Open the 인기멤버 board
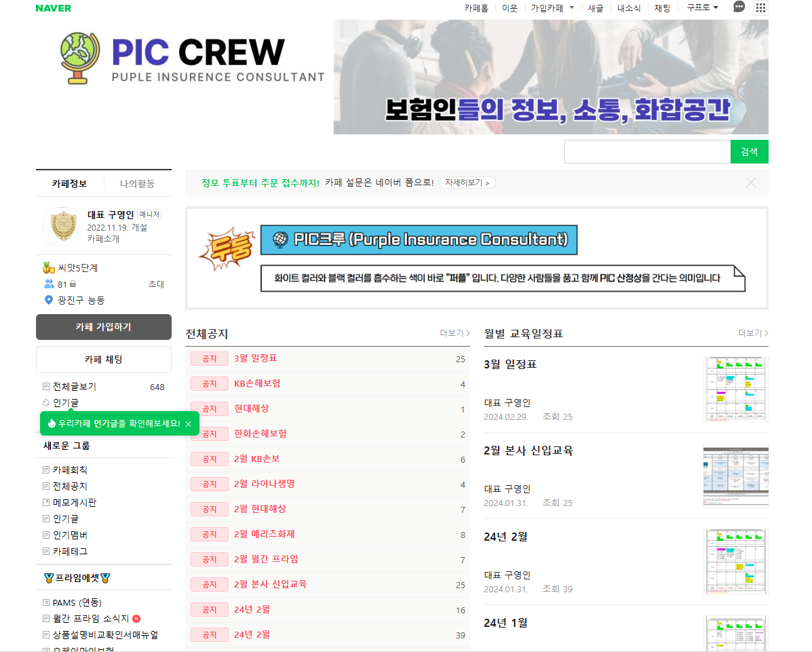The height and width of the screenshot is (652, 812). click(70, 535)
